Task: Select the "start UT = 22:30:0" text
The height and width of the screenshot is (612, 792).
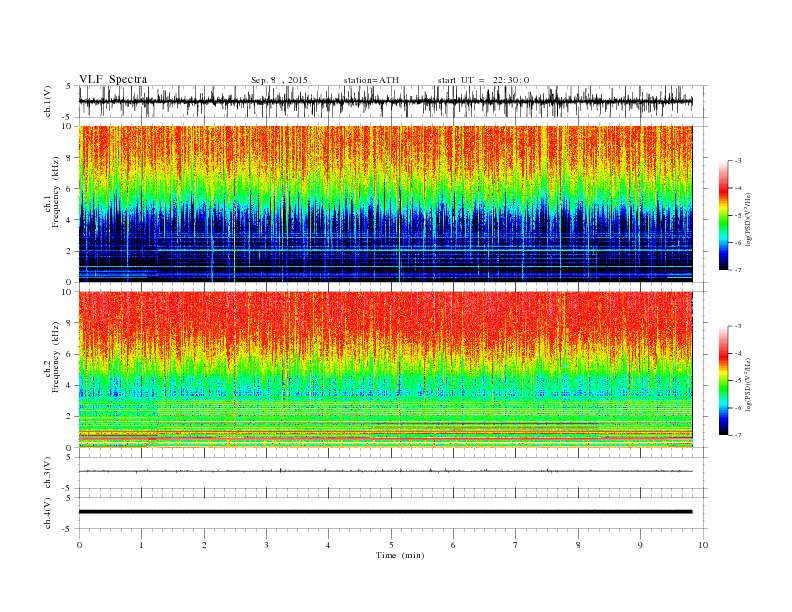Action: coord(483,80)
